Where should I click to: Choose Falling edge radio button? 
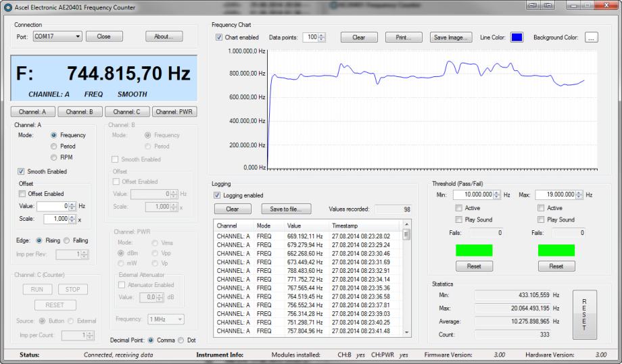pos(68,240)
